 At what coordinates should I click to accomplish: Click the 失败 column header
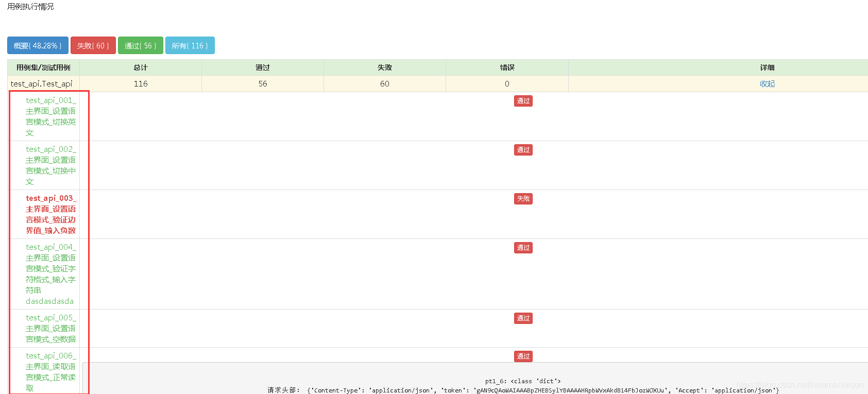[x=385, y=67]
